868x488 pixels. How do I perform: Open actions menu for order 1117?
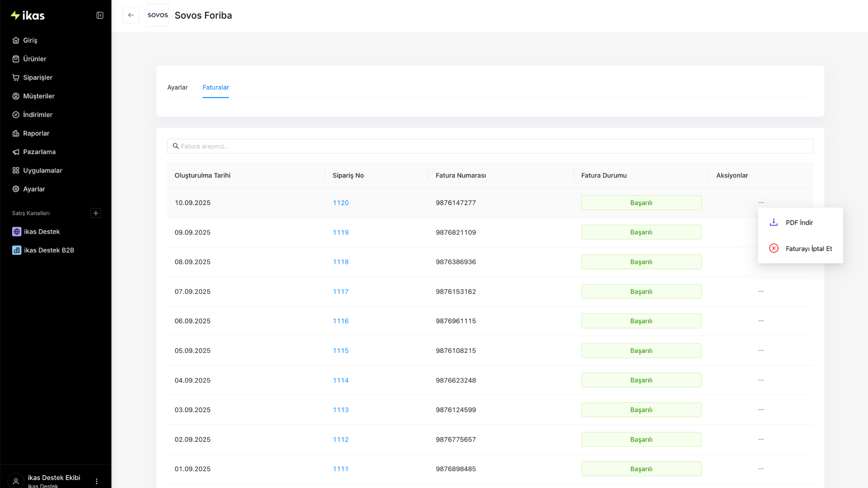click(761, 291)
